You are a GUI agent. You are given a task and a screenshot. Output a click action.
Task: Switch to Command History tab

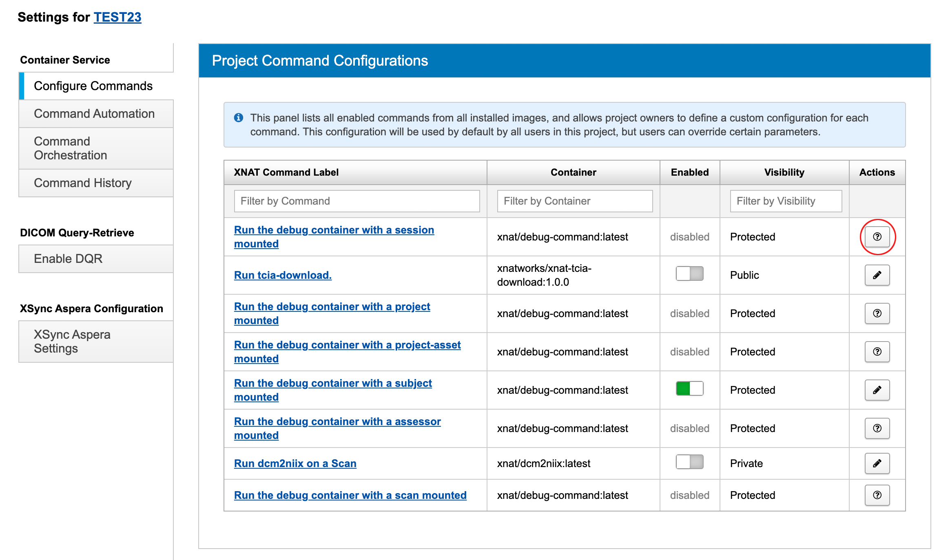click(x=83, y=183)
